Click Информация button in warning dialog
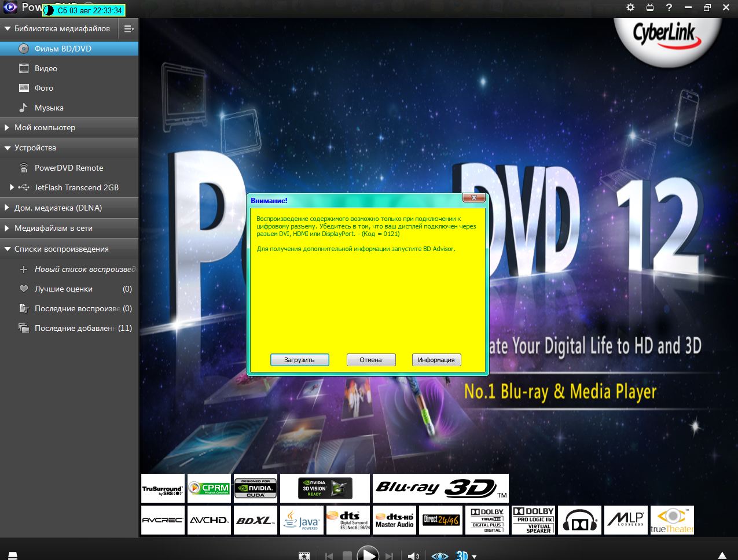 pyautogui.click(x=436, y=360)
